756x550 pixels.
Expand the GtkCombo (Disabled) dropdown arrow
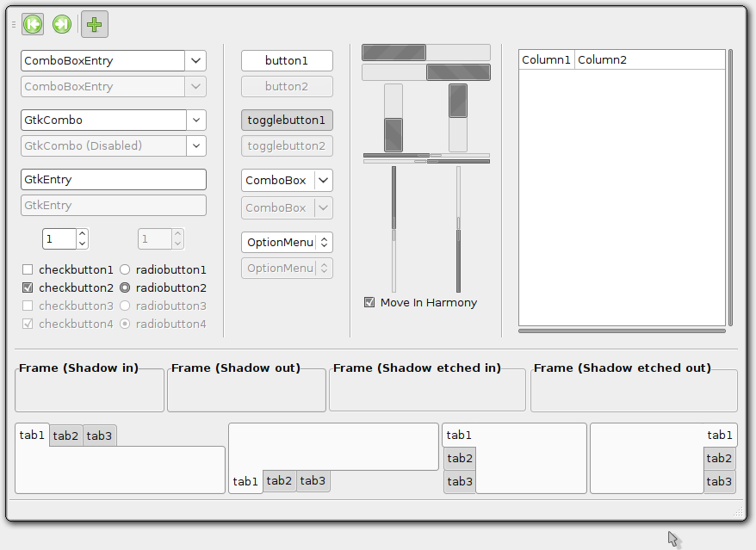[196, 146]
